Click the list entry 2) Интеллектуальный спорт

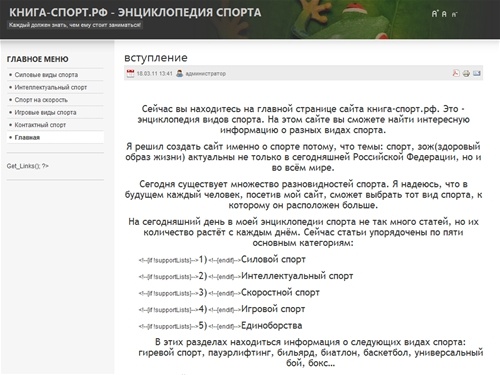(276, 276)
